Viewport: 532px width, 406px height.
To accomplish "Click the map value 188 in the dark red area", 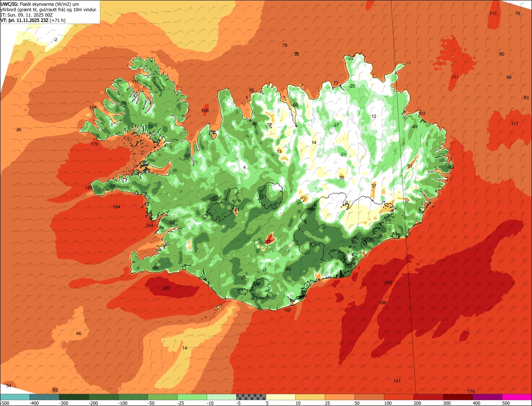I will pyautogui.click(x=382, y=303).
